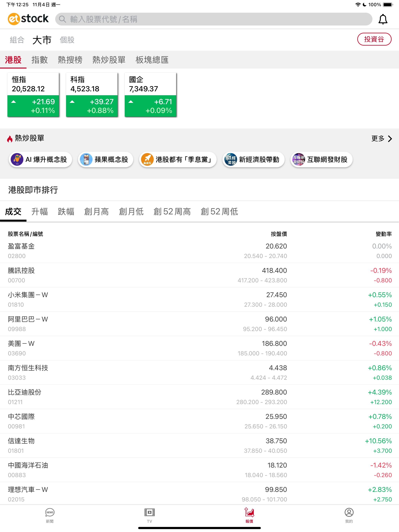Open the 美團－W 03690 row

pos(199,348)
